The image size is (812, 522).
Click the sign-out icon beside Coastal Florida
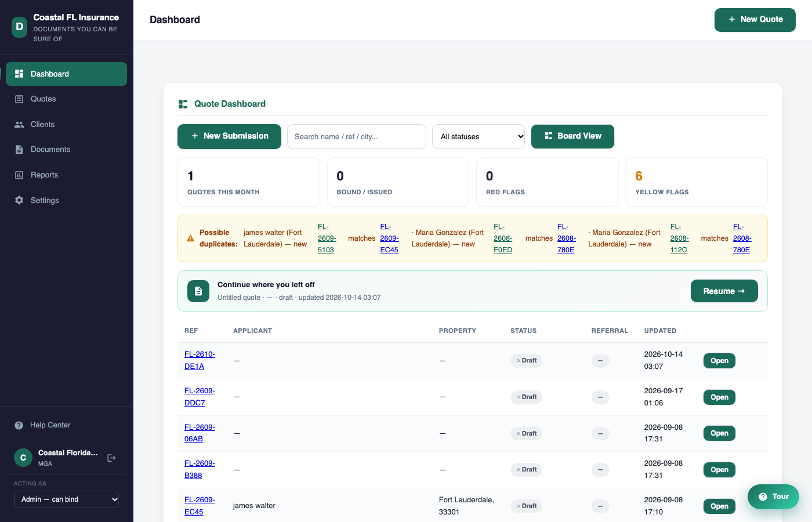(x=112, y=458)
